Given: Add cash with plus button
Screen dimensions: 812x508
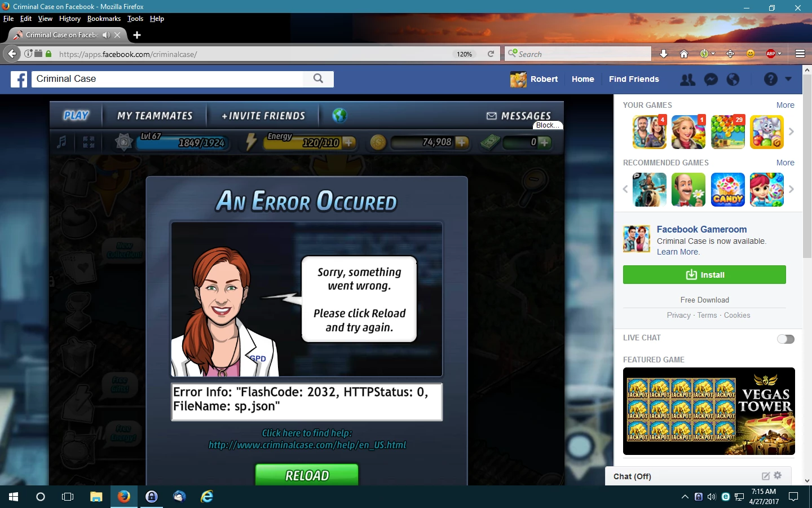Looking at the screenshot, I should click(x=544, y=142).
